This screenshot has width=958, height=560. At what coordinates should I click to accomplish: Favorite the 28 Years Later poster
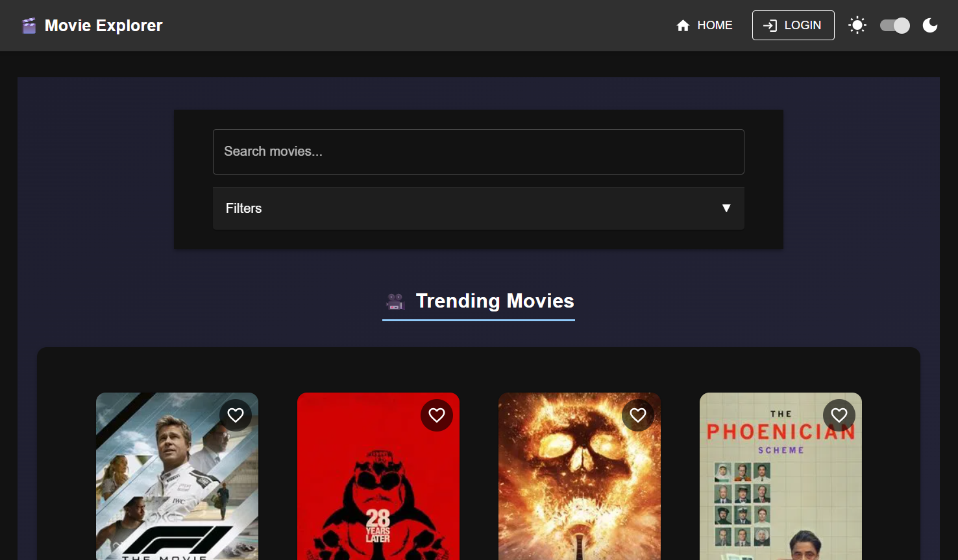(437, 415)
